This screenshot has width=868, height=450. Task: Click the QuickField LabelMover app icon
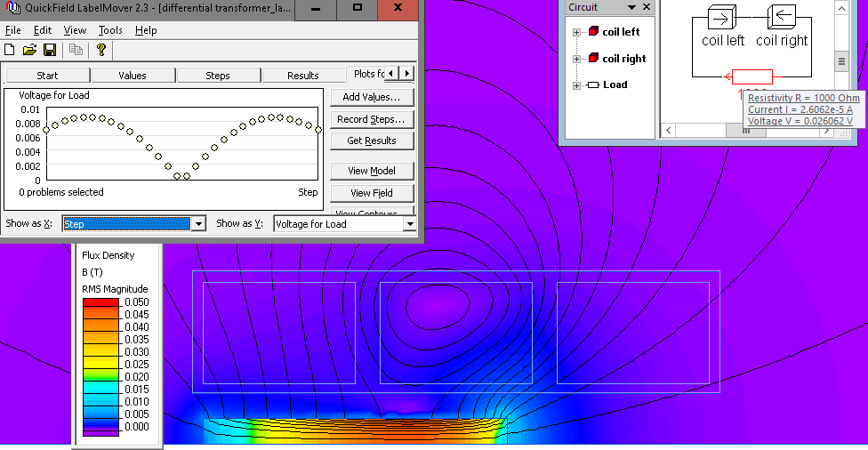[x=12, y=8]
